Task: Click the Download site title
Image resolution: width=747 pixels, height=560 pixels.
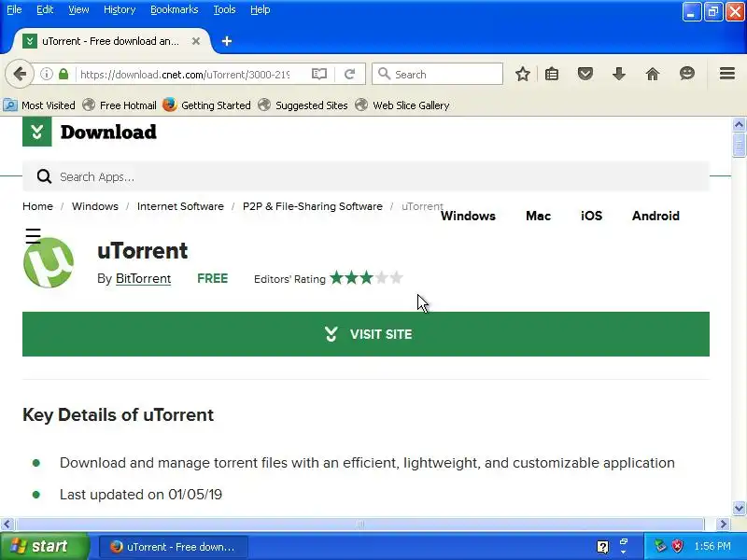Action: 108,133
